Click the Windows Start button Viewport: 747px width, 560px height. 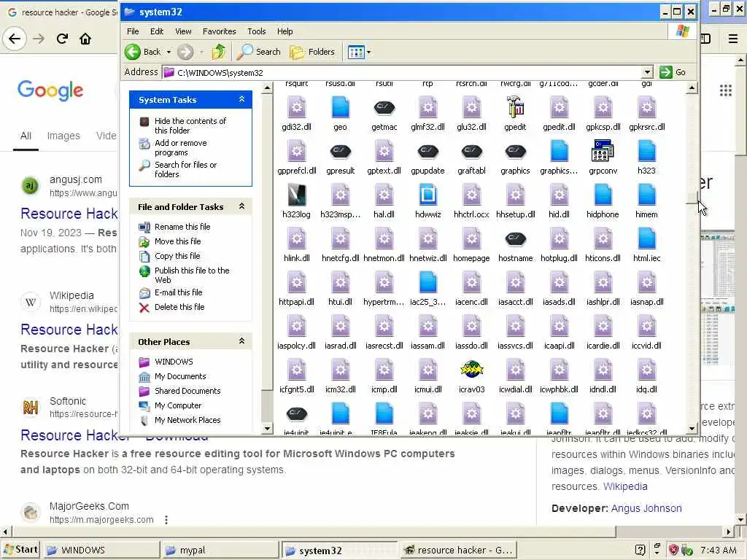(x=20, y=550)
